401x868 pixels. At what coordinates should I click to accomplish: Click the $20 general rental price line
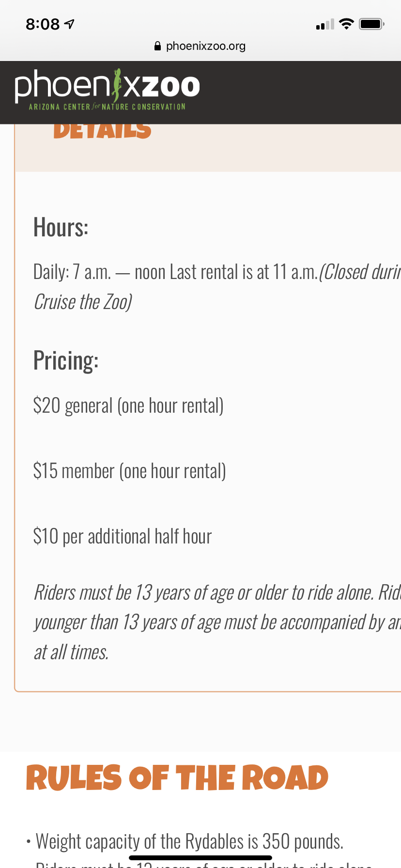point(128,406)
